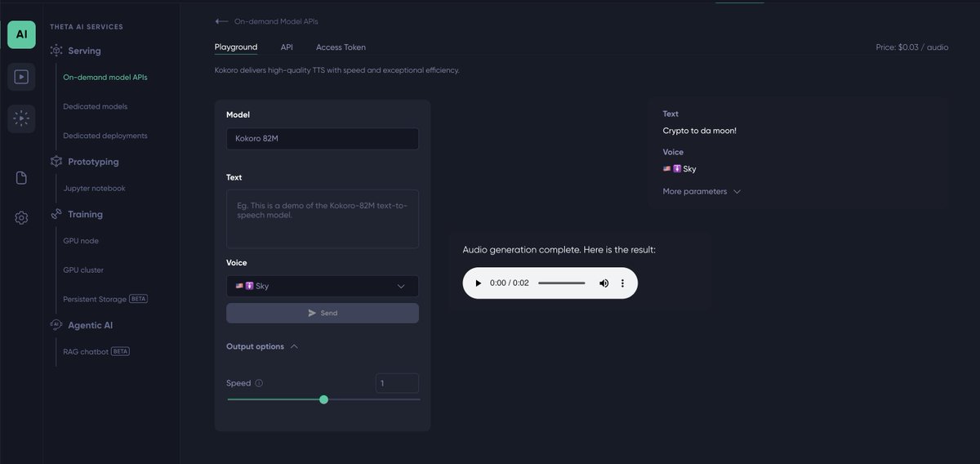
Task: Open the Voice dropdown showing Sky
Action: click(323, 286)
